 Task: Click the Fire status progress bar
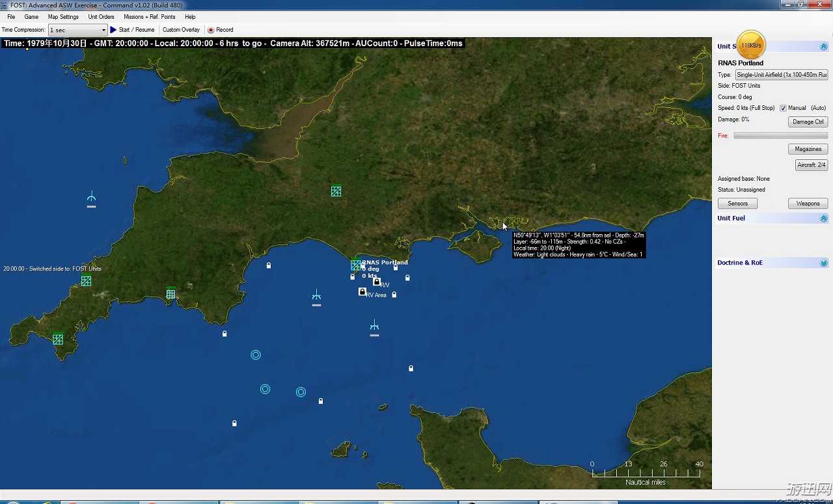click(x=781, y=136)
